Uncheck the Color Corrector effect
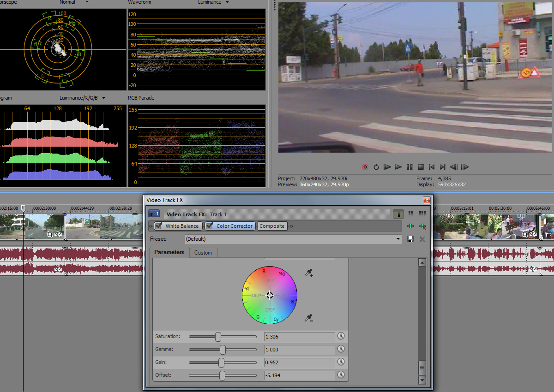Screen dimensions: 554x392 (210, 226)
